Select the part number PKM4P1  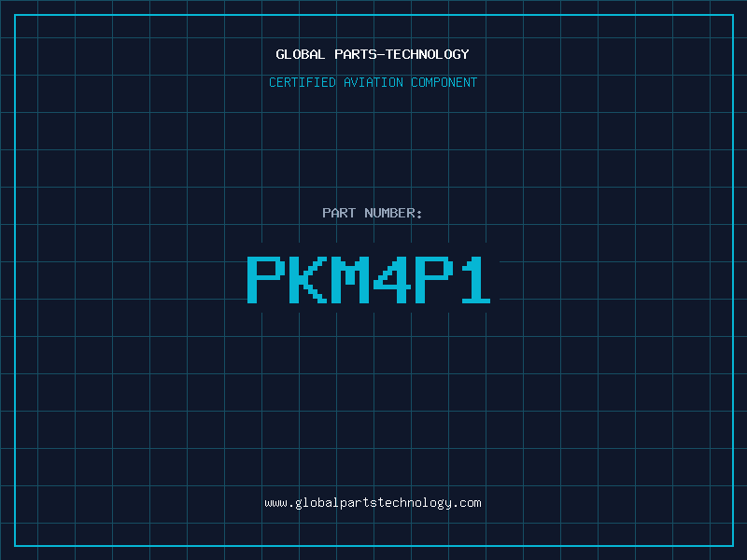tap(369, 279)
